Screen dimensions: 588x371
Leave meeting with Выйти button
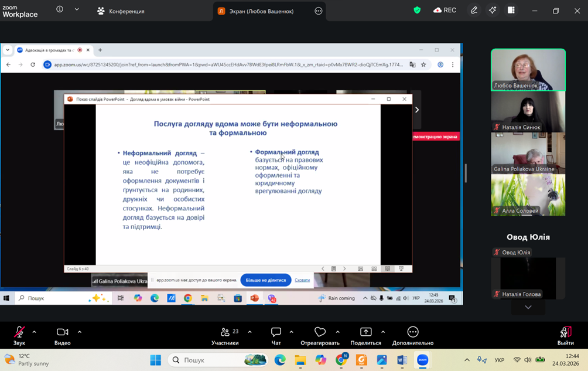pyautogui.click(x=565, y=335)
